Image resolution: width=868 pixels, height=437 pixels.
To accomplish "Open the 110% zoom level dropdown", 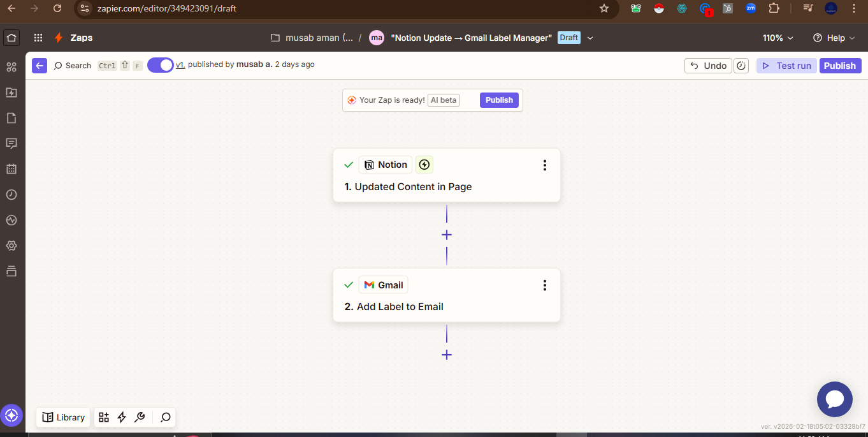I will (778, 38).
